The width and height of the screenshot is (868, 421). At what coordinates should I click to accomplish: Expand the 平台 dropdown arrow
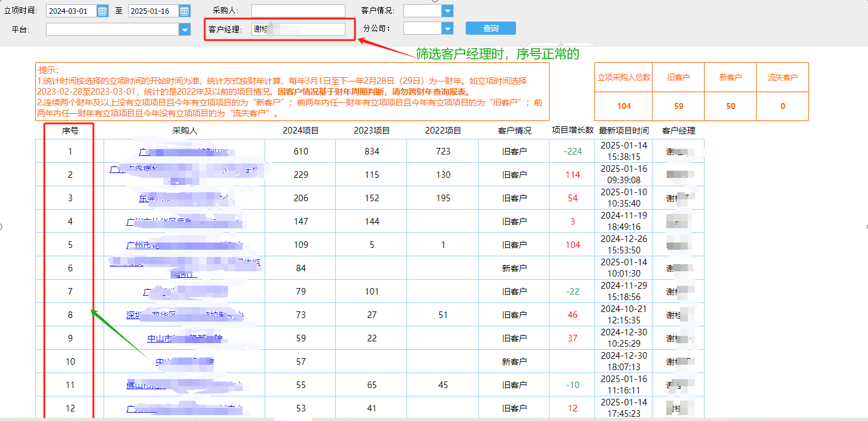coord(184,29)
